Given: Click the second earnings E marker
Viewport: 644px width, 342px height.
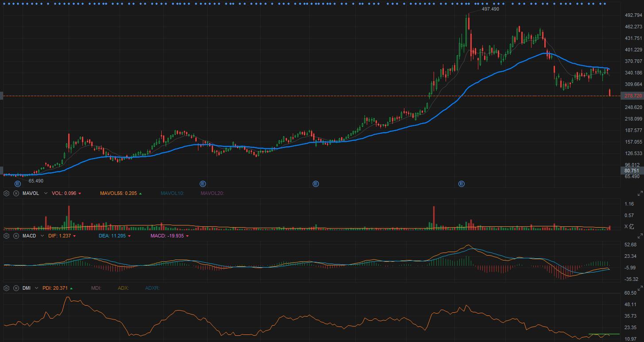Looking at the screenshot, I should pyautogui.click(x=203, y=184).
